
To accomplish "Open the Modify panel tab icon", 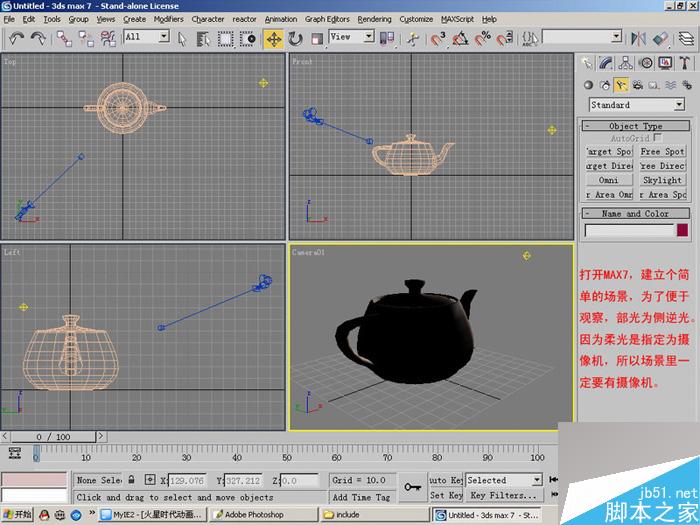I will tap(606, 63).
